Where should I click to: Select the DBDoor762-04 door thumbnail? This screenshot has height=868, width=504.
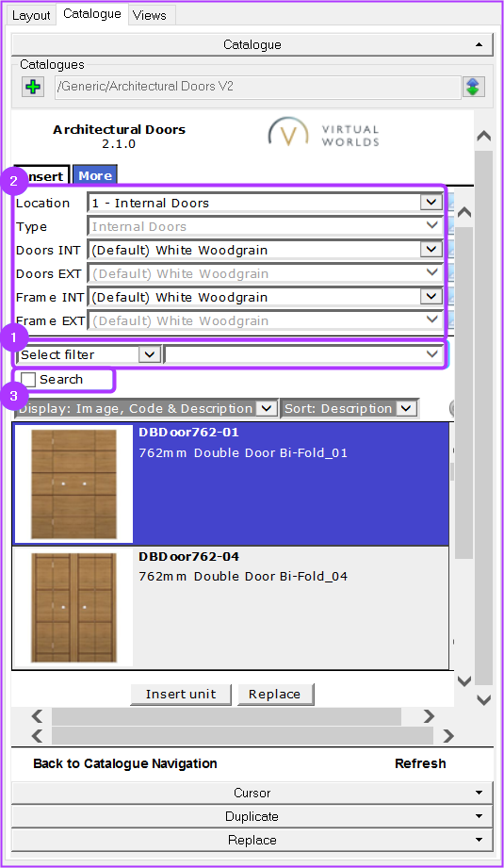[x=73, y=608]
